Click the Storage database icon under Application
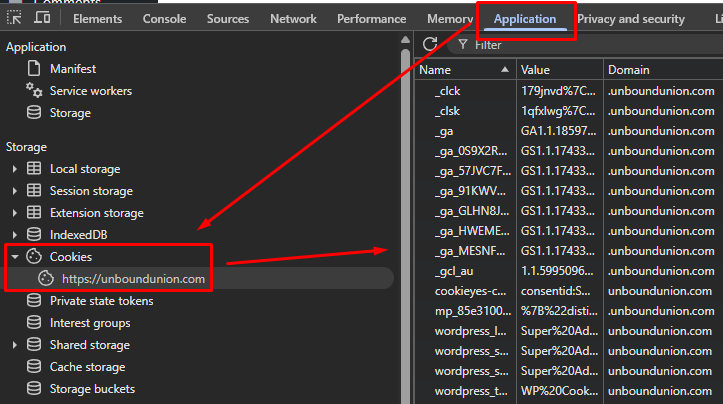This screenshot has height=404, width=723. coord(34,113)
